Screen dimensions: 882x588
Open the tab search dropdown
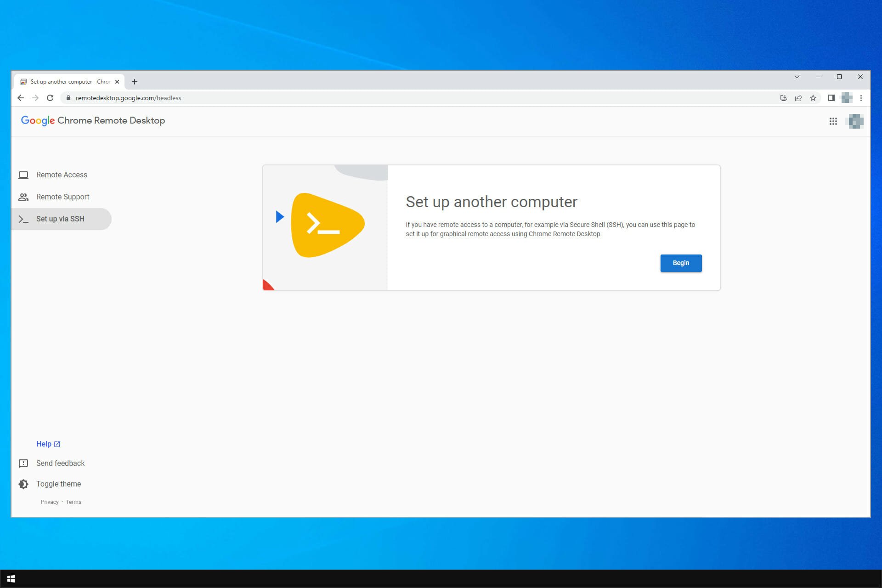(x=797, y=77)
